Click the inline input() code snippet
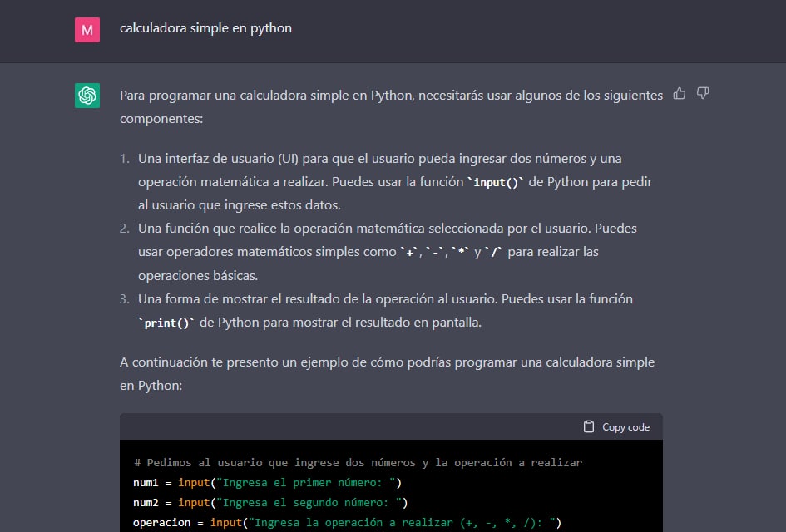Screen dimensions: 786x532 496,182
